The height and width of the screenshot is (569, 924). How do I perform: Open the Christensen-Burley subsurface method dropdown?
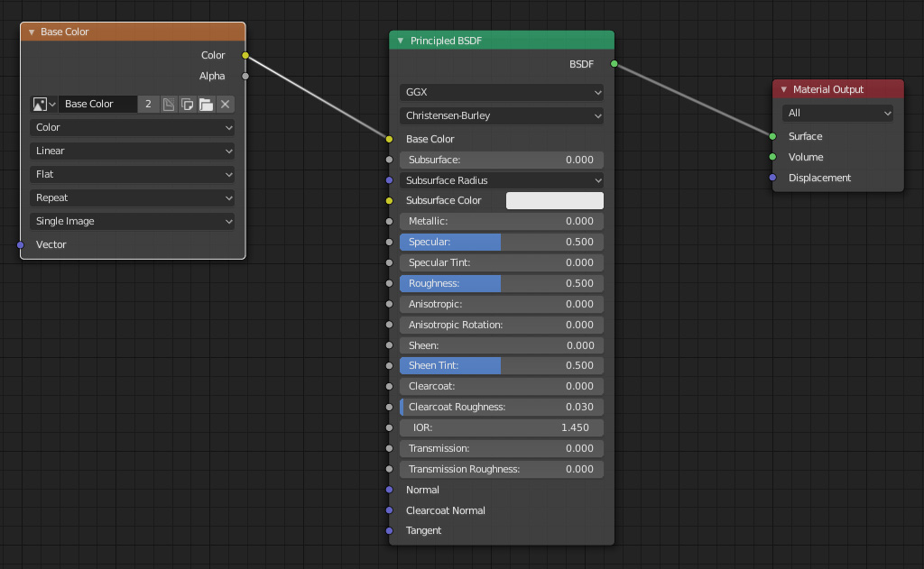tap(502, 116)
